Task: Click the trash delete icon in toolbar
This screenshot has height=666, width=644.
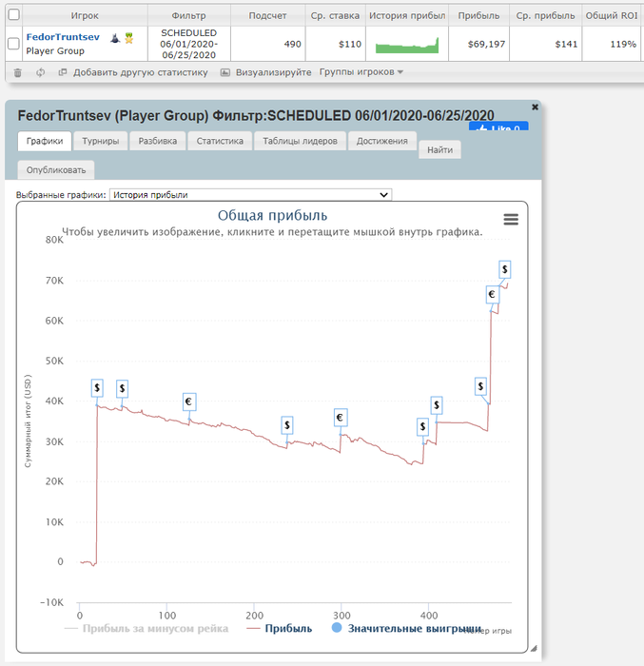Action: 17,72
